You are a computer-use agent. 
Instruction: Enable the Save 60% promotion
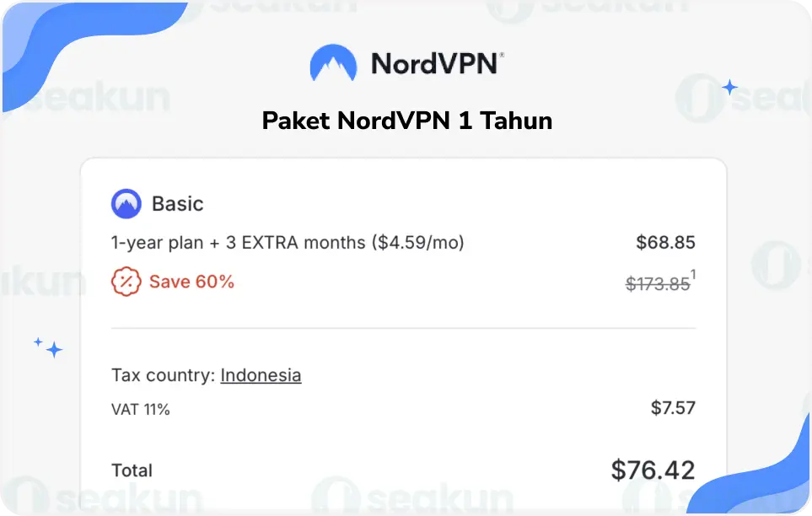pos(191,282)
